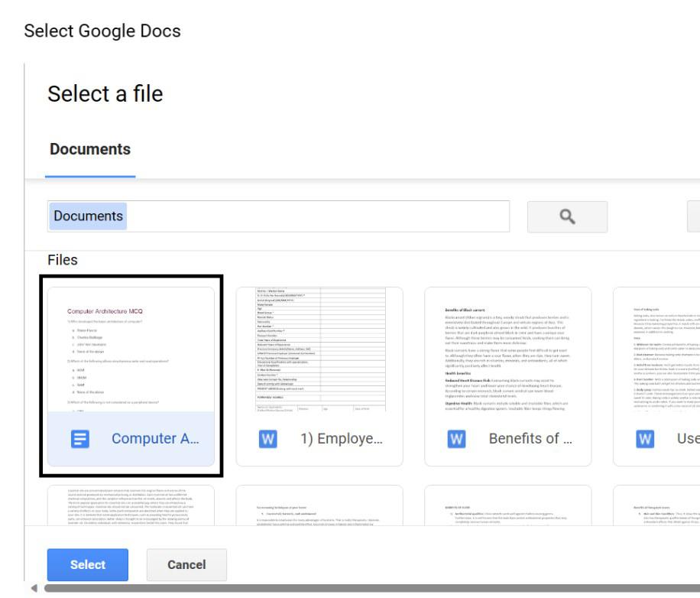Viewport: 700px width, 598px height.
Task: Click the Benefits of ... file name
Action: click(x=530, y=439)
